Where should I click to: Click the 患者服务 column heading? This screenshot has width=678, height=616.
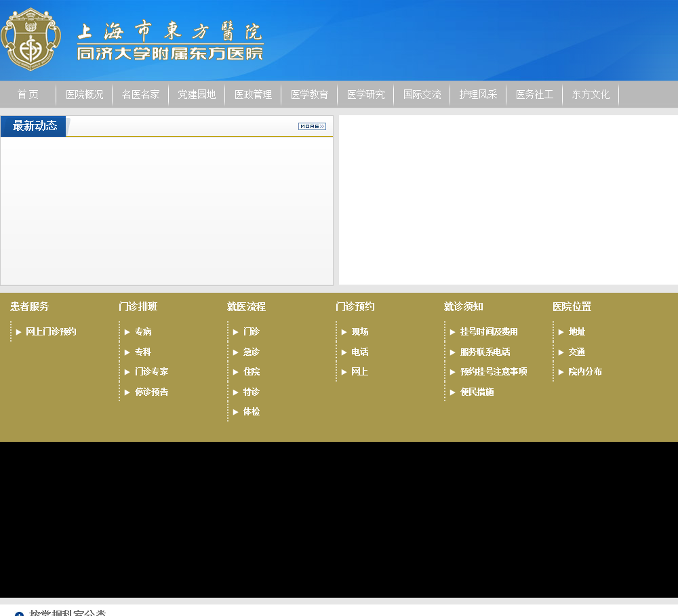click(x=29, y=306)
